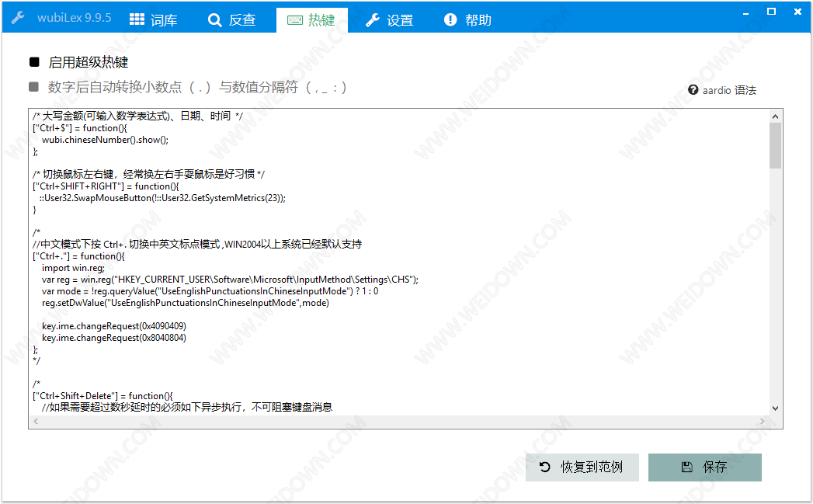The height and width of the screenshot is (504, 813).
Task: Click the keyboard icon of the 热键 tab
Action: tap(295, 20)
